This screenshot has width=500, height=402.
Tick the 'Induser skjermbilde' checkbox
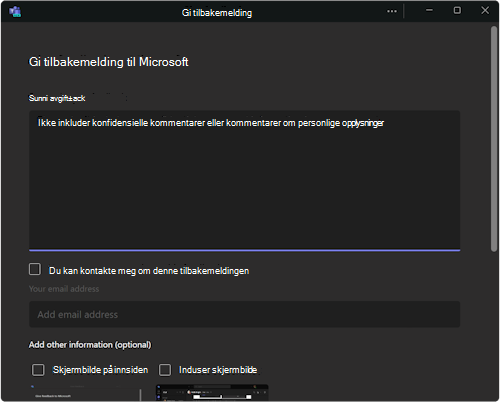165,370
